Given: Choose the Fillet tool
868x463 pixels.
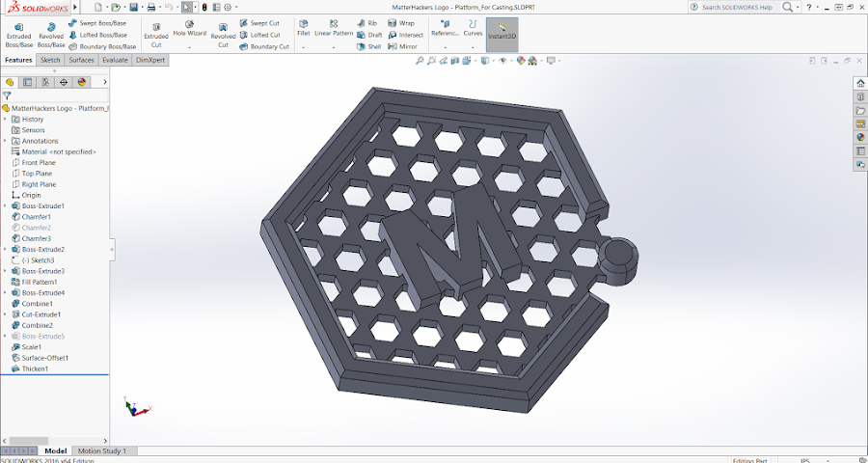Looking at the screenshot, I should (x=303, y=28).
